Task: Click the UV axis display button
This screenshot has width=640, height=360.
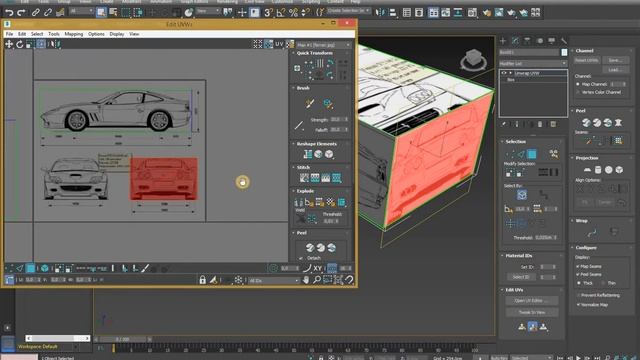Action: coord(279,44)
